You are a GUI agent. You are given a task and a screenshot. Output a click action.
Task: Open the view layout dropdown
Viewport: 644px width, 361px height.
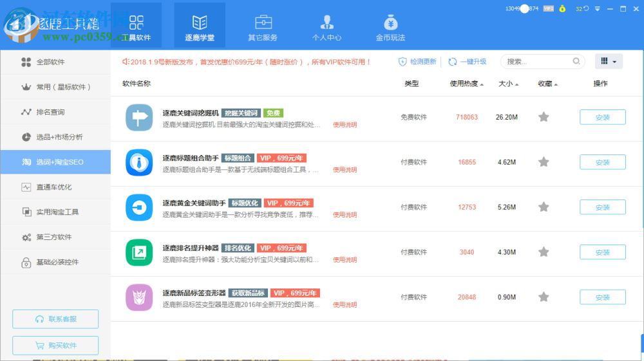pyautogui.click(x=609, y=62)
